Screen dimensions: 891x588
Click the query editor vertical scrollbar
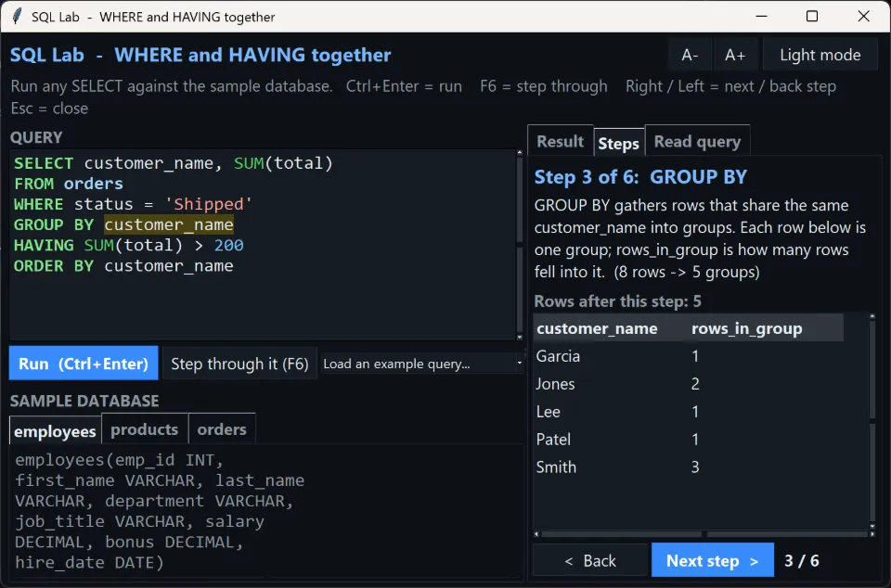click(520, 245)
